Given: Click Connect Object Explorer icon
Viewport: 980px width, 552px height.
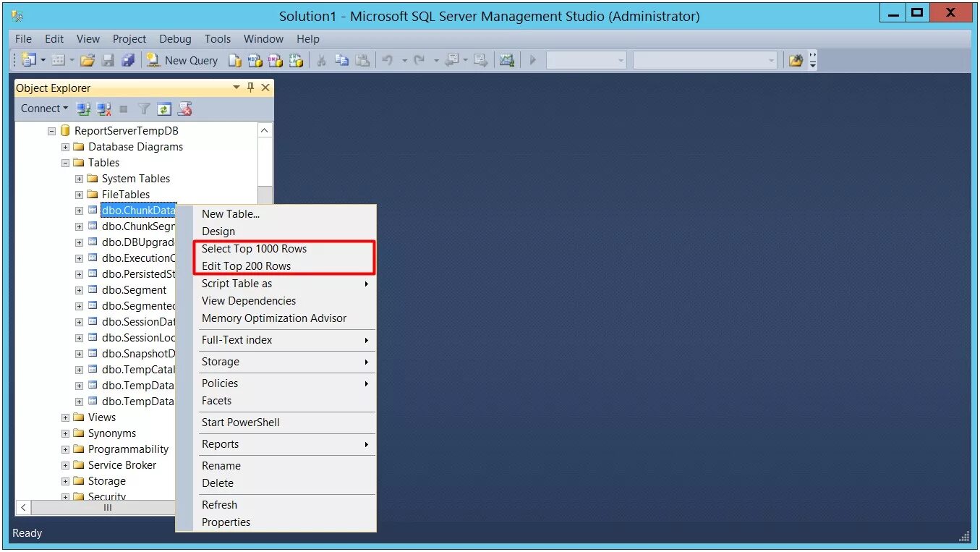Looking at the screenshot, I should (x=84, y=109).
